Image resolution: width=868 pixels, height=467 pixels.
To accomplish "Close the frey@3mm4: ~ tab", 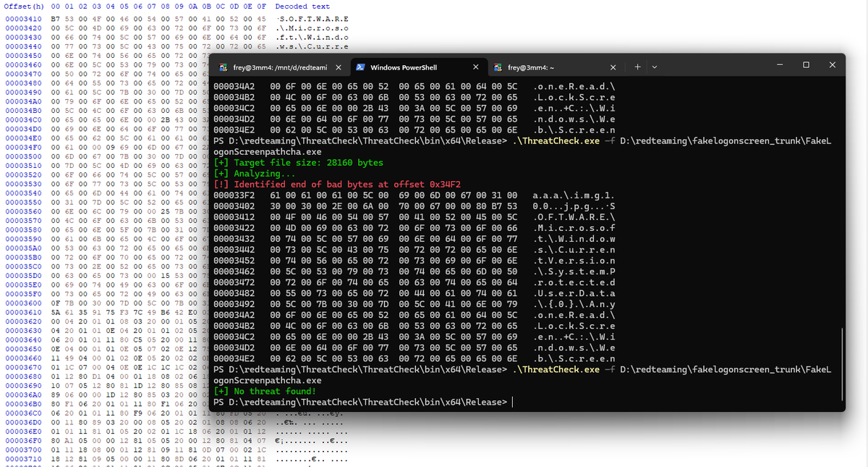I will [x=613, y=67].
